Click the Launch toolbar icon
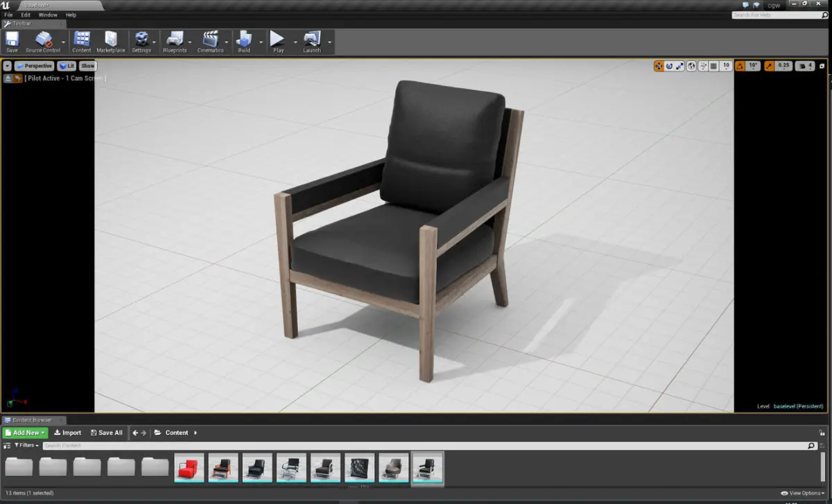832x504 pixels. coord(312,42)
